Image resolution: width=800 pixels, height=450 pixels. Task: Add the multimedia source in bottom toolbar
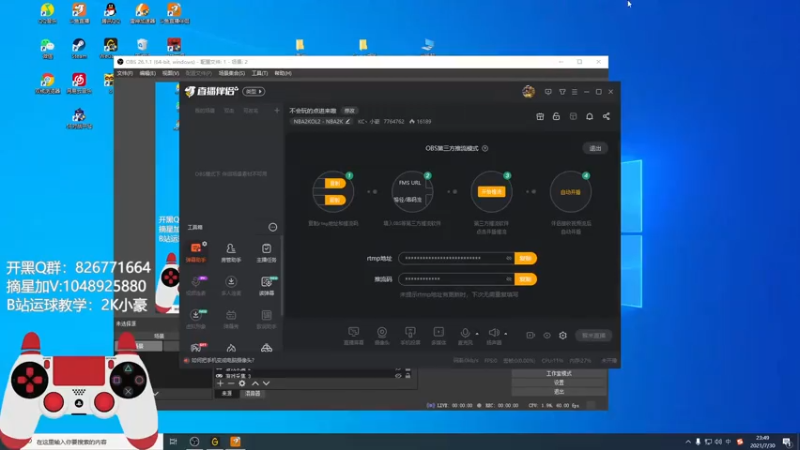point(438,335)
